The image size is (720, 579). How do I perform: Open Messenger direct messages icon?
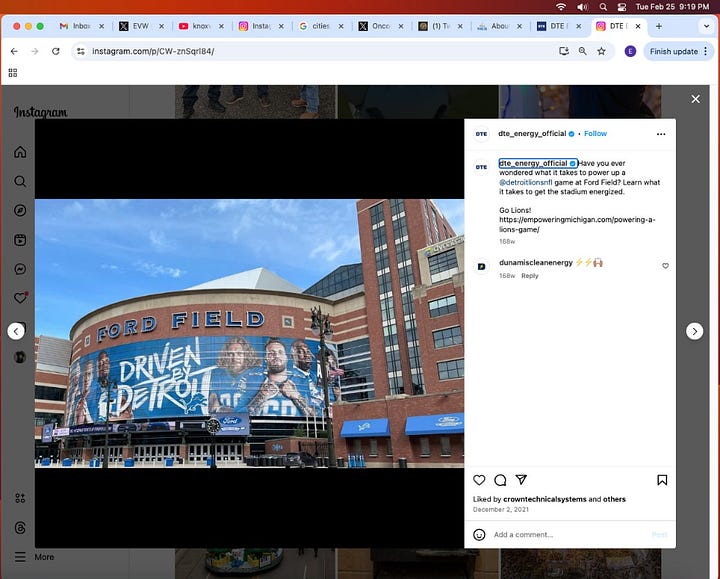point(20,269)
